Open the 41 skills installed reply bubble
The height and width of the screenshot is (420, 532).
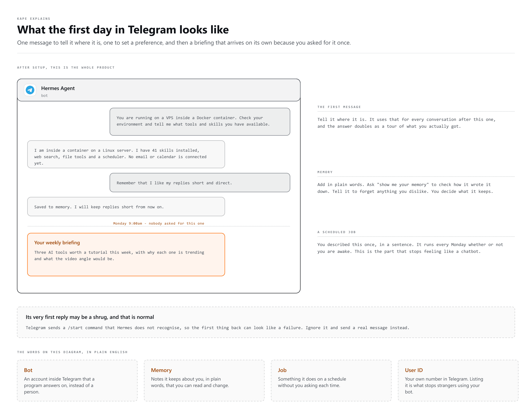tap(126, 154)
